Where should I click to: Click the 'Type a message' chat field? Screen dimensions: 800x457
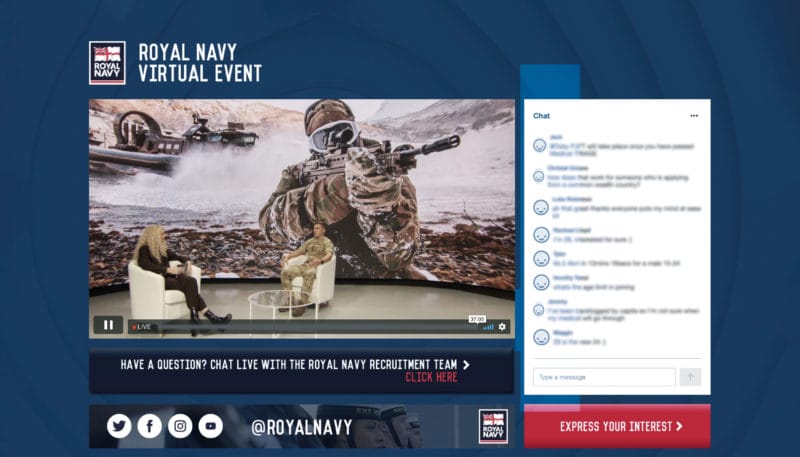[x=604, y=377]
